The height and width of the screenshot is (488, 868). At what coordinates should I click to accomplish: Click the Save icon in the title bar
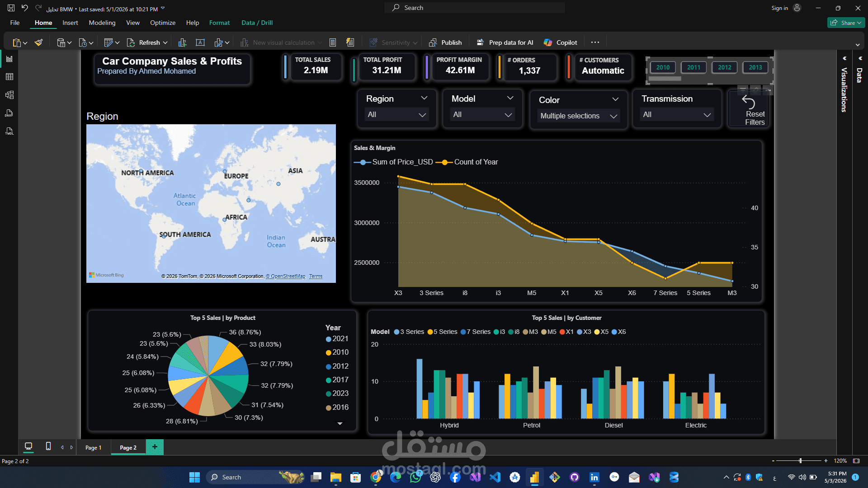[x=11, y=8]
